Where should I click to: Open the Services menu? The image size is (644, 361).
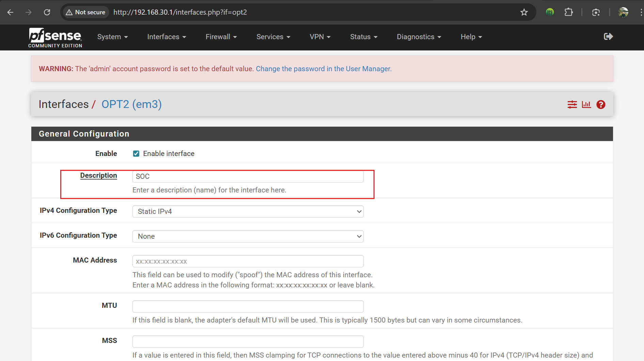[x=273, y=37]
